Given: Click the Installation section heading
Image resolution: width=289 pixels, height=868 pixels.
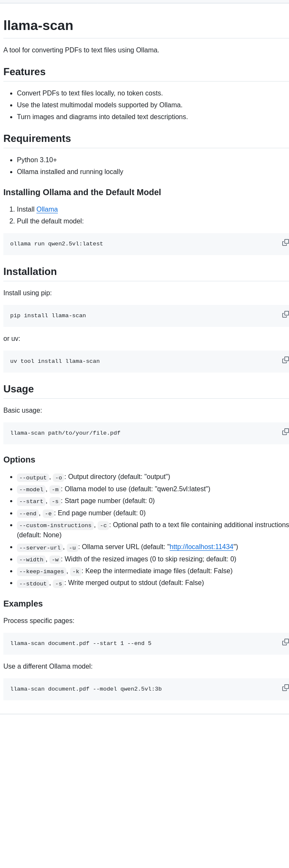Looking at the screenshot, I should (30, 272).
